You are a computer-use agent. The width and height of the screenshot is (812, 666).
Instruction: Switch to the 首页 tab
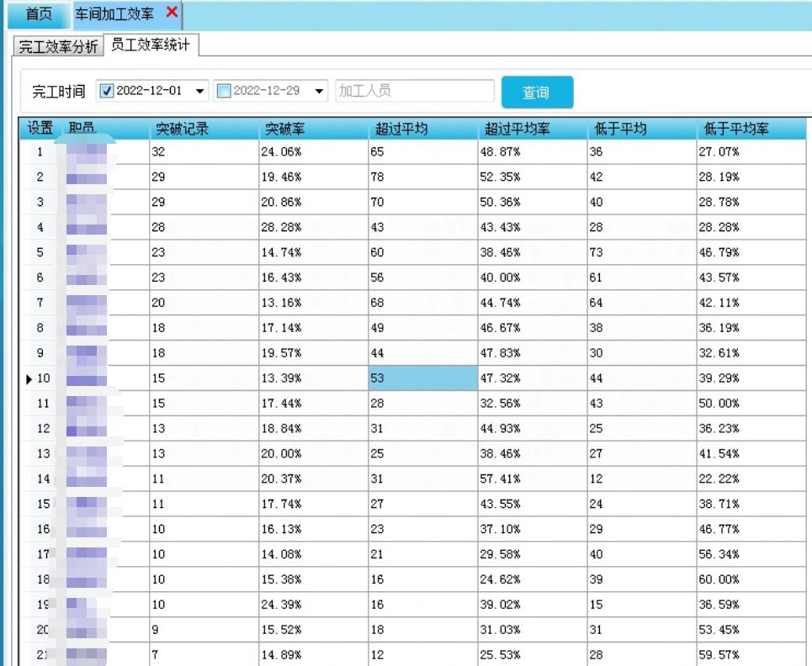coord(38,14)
